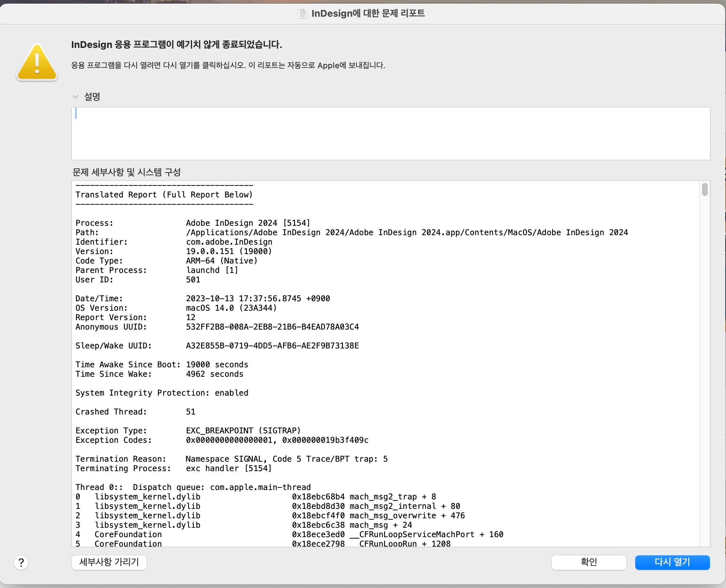Click the Crashed Thread line in report
Viewport: 726px width, 588px height.
(135, 412)
